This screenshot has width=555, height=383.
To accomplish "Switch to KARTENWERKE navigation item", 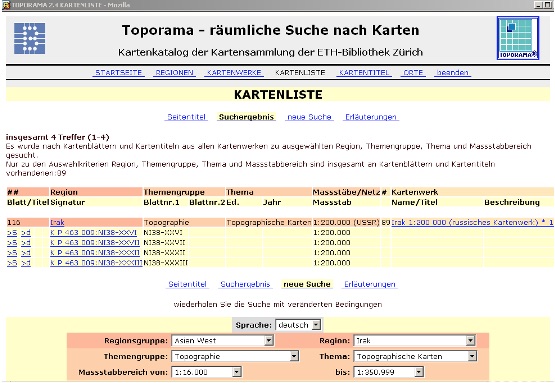I will click(x=234, y=73).
